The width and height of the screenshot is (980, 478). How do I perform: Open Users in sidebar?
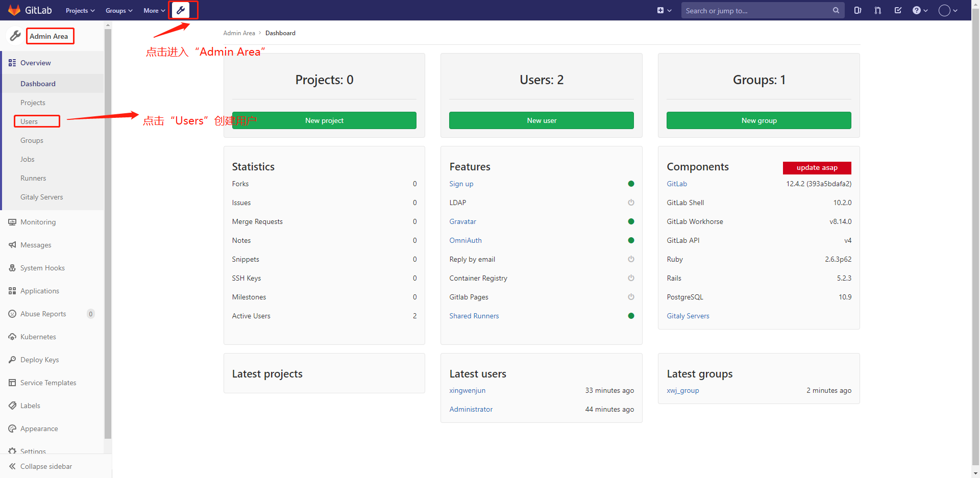[x=53, y=121]
